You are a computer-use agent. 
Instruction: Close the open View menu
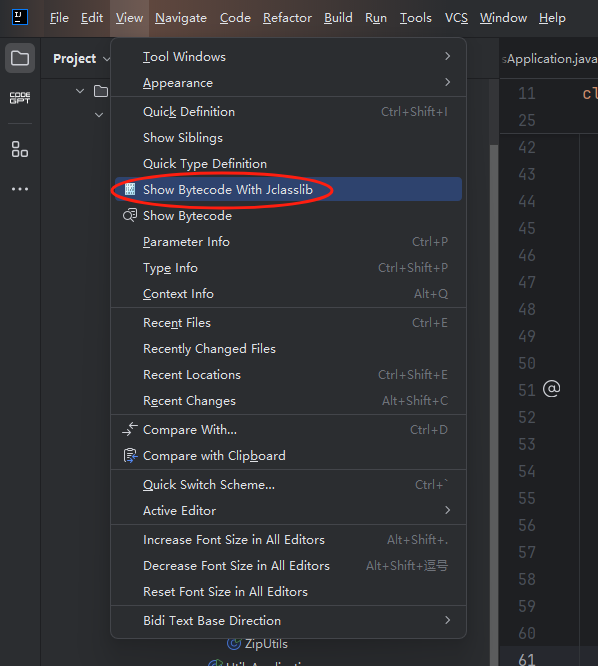pos(129,18)
